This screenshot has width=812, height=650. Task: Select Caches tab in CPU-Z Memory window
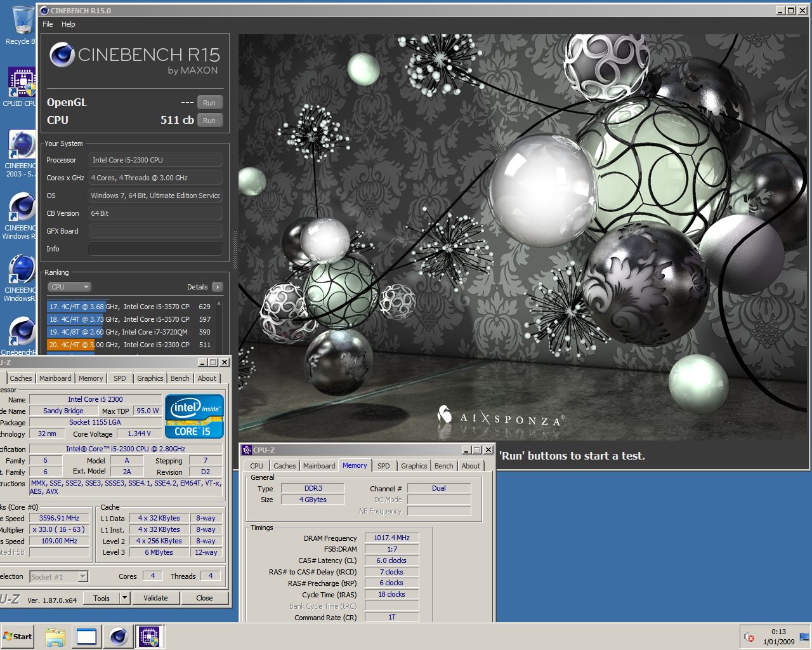(284, 466)
